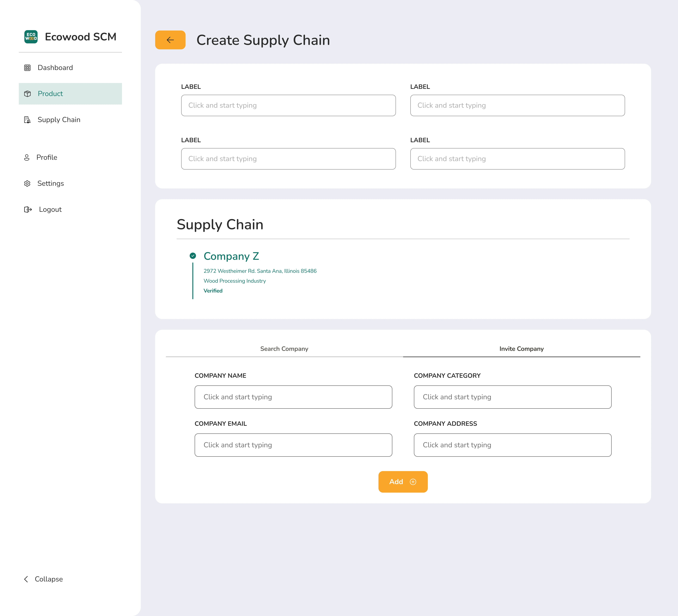
Task: Focus the top-left LABEL input field
Action: 288,105
